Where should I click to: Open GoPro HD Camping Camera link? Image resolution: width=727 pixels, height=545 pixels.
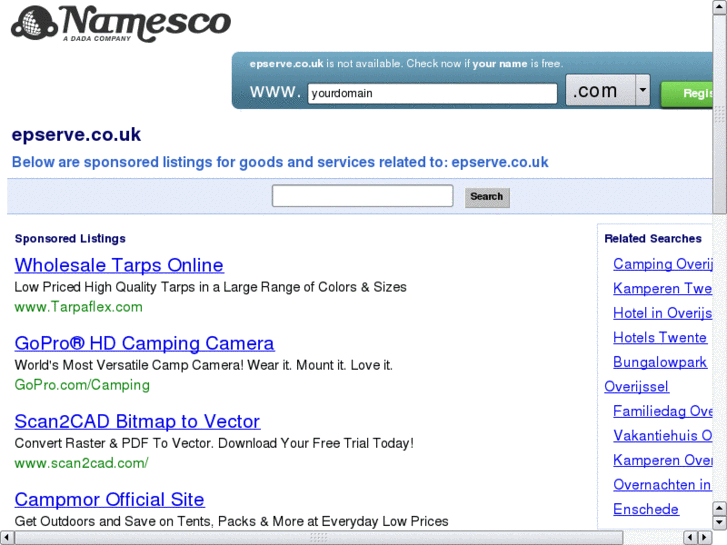tap(144, 343)
